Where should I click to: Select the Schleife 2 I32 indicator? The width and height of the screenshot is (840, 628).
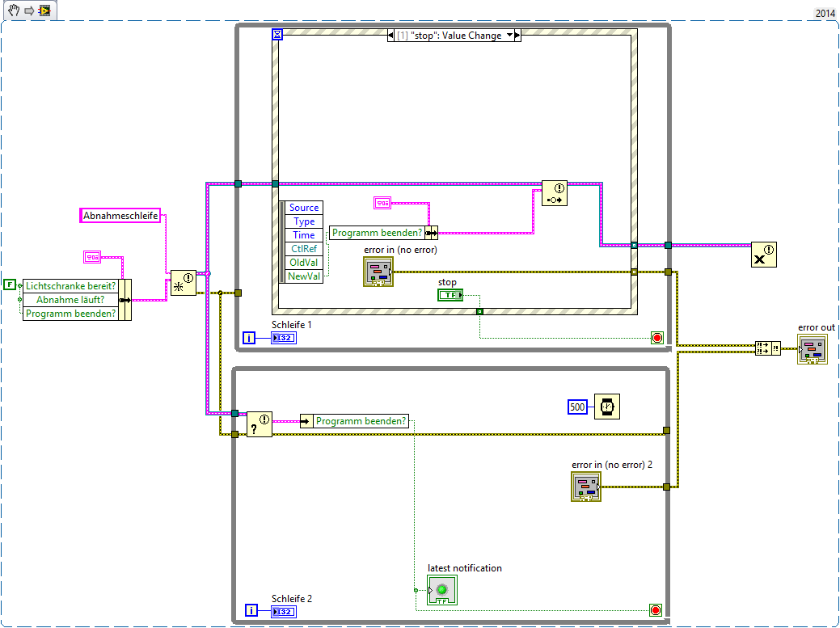[x=284, y=612]
